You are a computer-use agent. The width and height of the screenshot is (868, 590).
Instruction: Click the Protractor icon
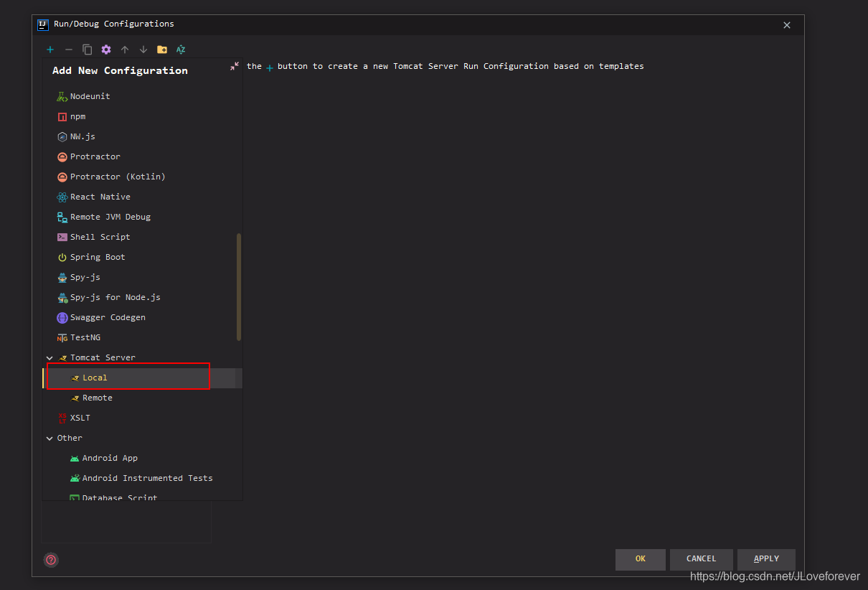point(62,156)
